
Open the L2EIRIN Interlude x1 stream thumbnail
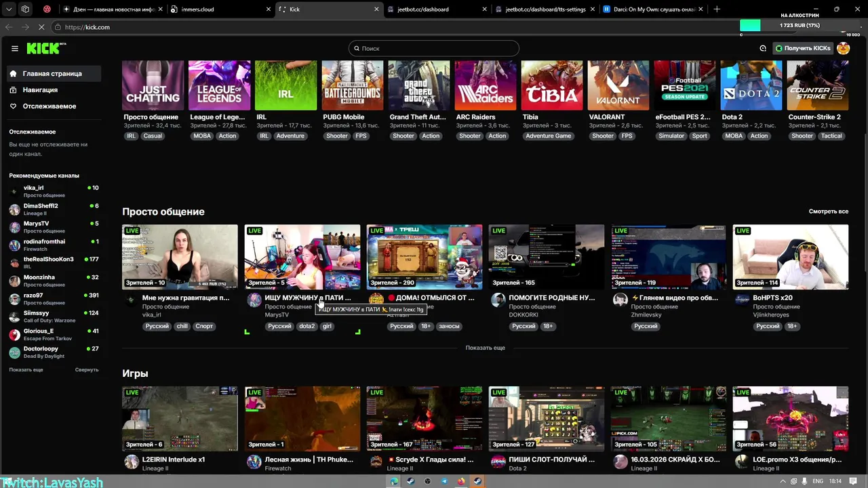point(180,418)
